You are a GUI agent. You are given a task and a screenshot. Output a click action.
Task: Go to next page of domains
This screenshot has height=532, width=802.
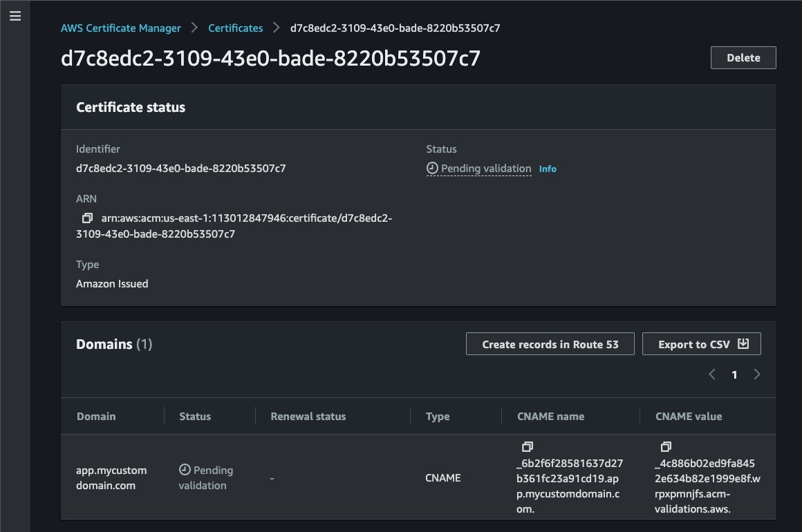point(757,374)
